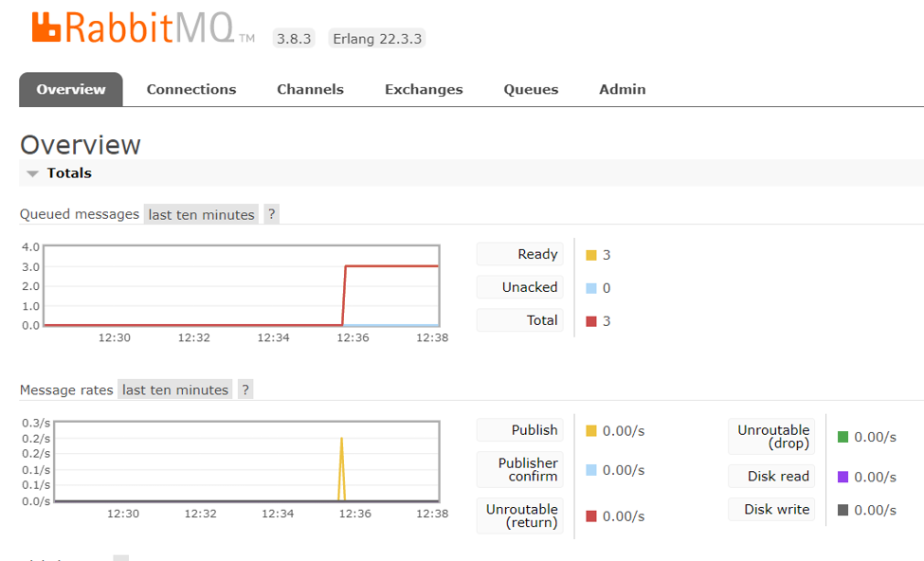Open the Queues tab
The height and width of the screenshot is (561, 924).
[x=530, y=89]
